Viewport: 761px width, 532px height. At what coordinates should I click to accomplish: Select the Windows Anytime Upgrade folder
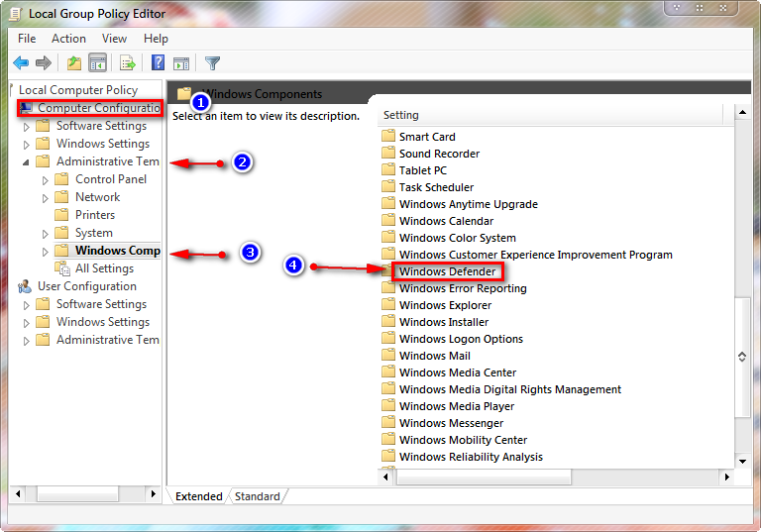[x=469, y=204]
